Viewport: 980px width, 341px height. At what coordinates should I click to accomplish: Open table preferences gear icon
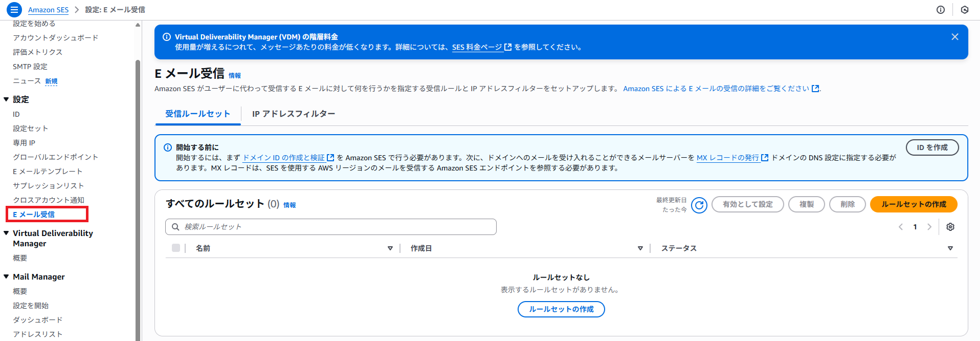[x=950, y=227]
